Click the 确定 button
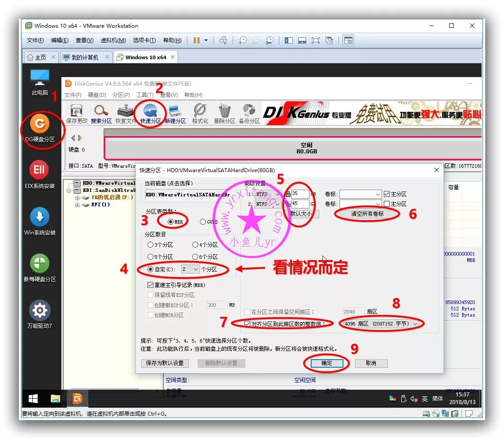The height and width of the screenshot is (439, 504). (326, 363)
